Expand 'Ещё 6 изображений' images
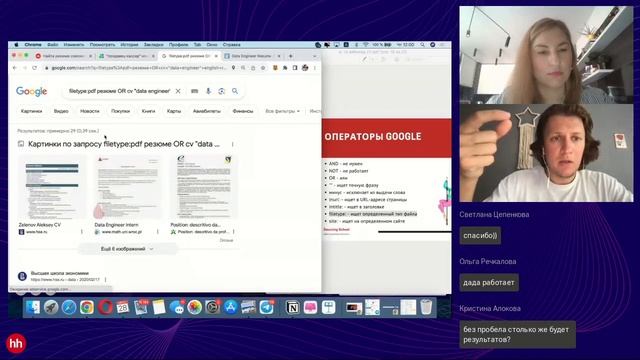The width and height of the screenshot is (640, 360). [127, 249]
